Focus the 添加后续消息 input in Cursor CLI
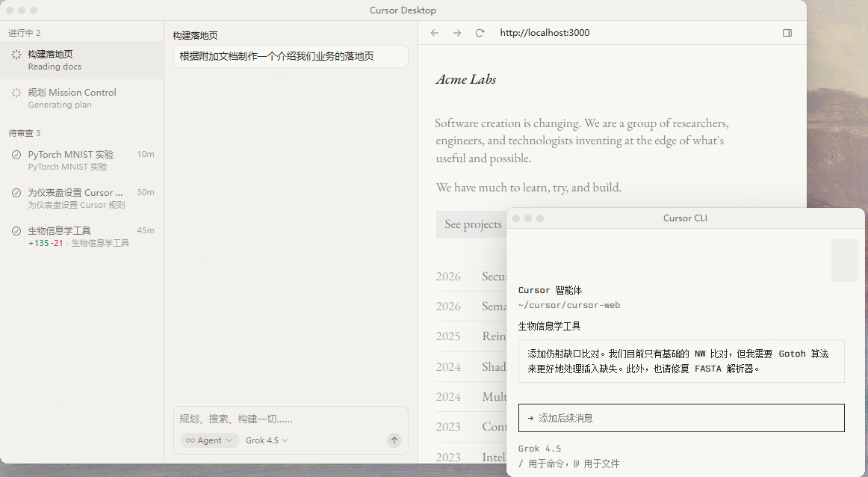 tap(681, 418)
